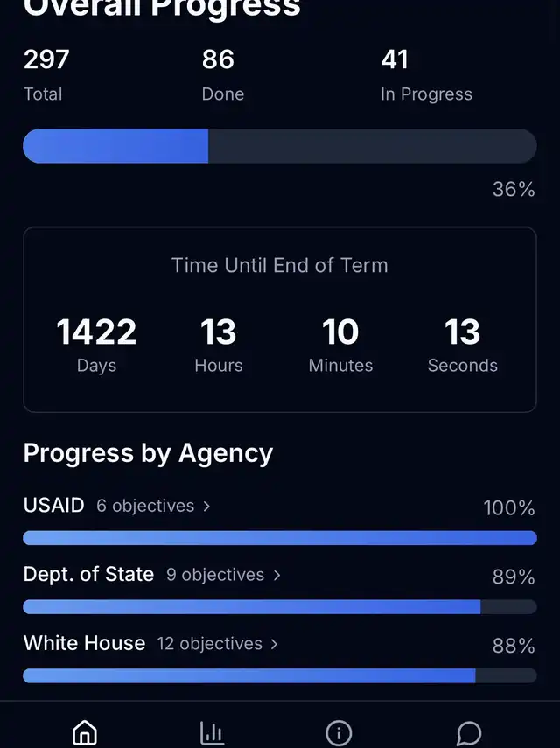This screenshot has height=748, width=560.
Task: Select the 297 Total stat
Action: coord(46,75)
